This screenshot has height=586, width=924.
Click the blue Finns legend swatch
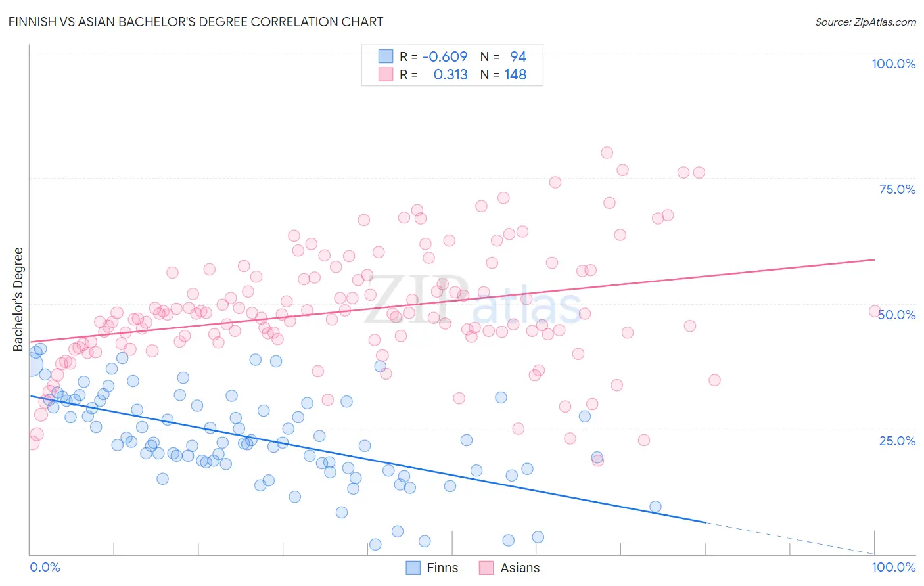413,568
